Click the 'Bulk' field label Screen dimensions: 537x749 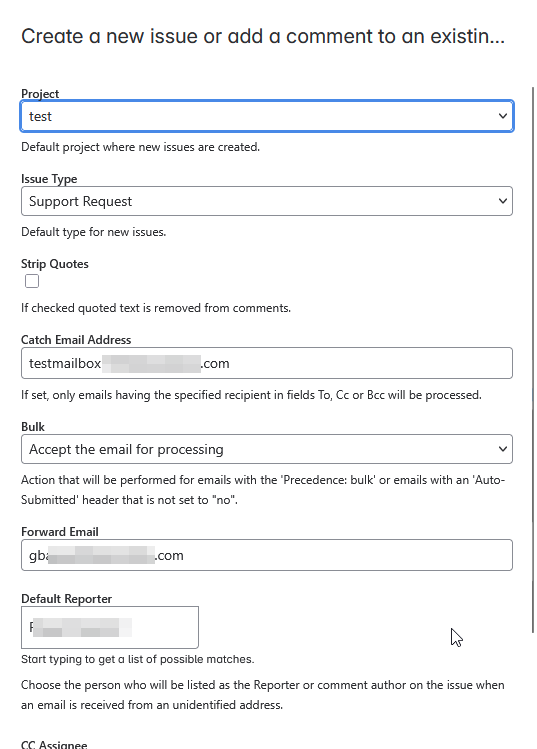pyautogui.click(x=33, y=427)
